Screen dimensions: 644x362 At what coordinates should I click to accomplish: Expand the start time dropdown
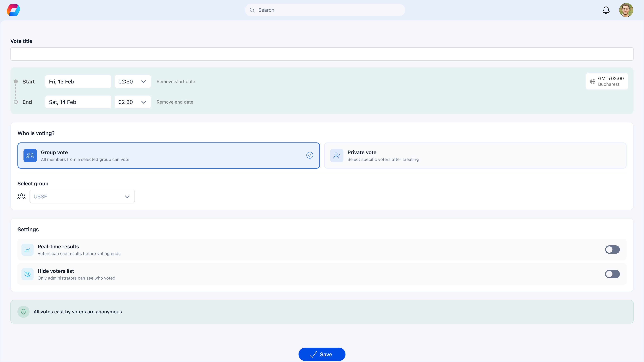(144, 81)
